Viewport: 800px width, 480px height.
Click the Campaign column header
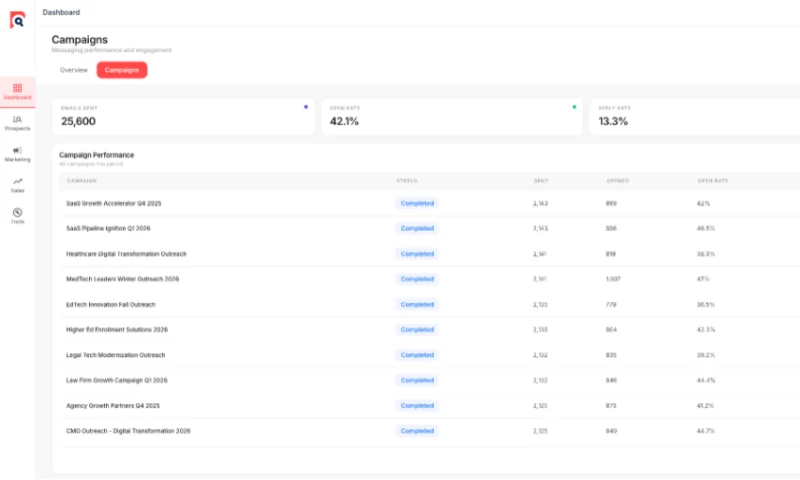[82, 181]
